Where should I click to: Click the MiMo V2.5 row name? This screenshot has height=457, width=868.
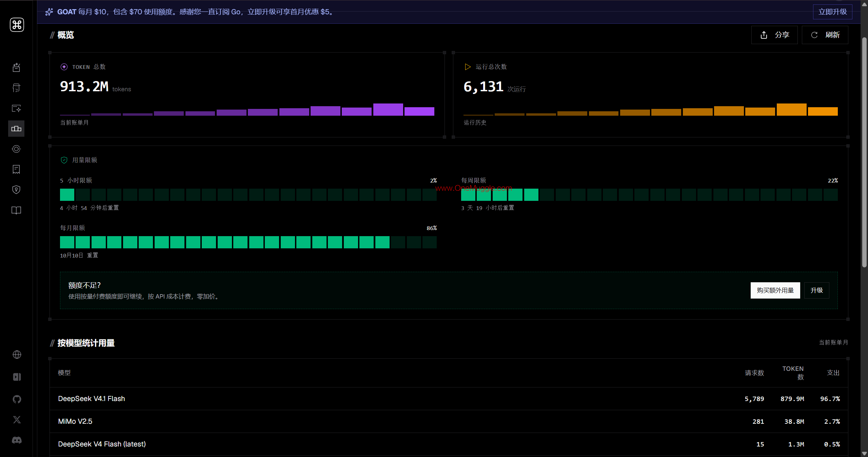point(75,421)
